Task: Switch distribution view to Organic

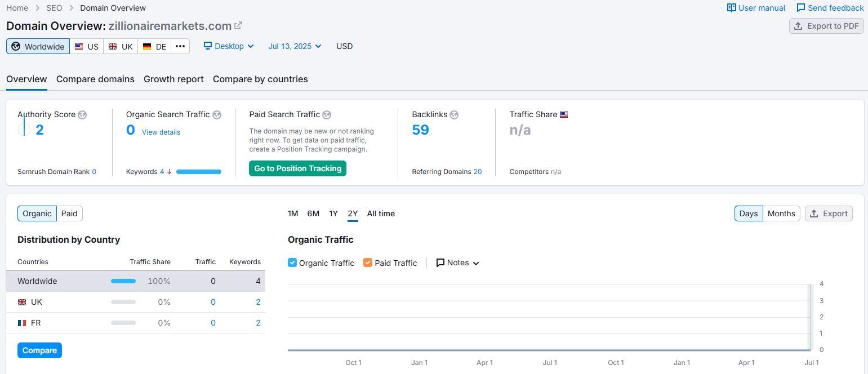Action: (x=37, y=213)
